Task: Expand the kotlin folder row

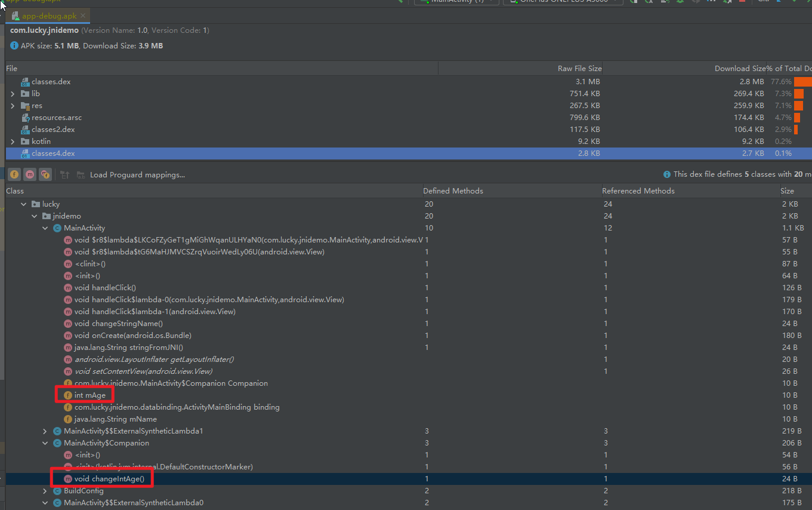Action: 13,142
